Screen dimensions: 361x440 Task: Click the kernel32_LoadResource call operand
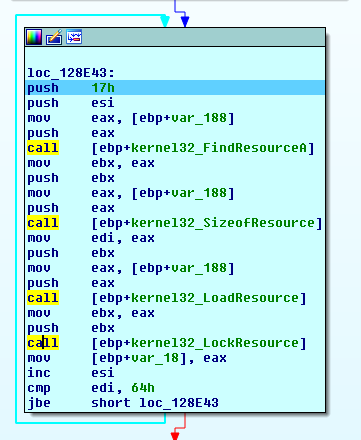click(x=199, y=298)
